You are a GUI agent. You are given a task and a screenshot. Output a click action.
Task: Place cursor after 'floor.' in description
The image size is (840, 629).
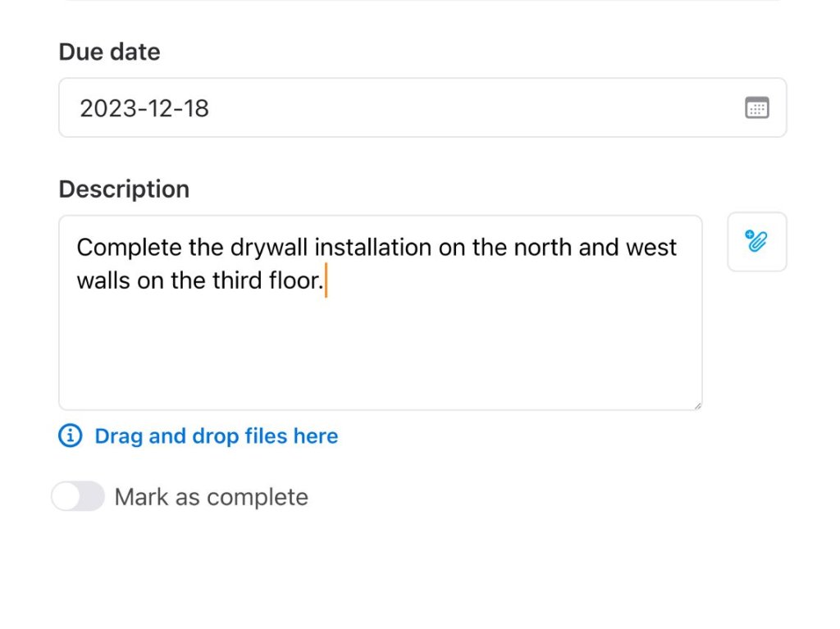[x=325, y=281]
